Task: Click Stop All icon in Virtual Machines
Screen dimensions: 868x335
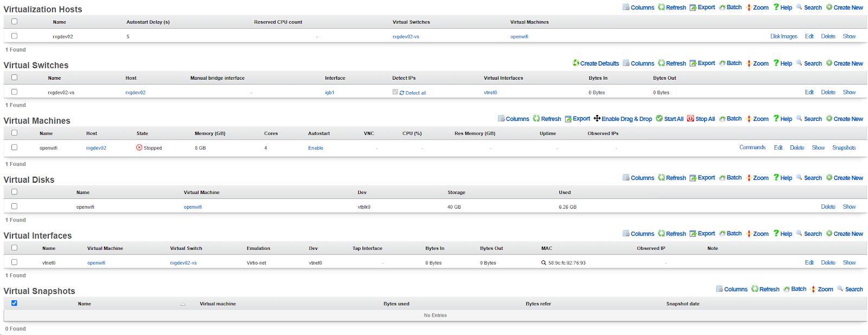Action: (691, 119)
